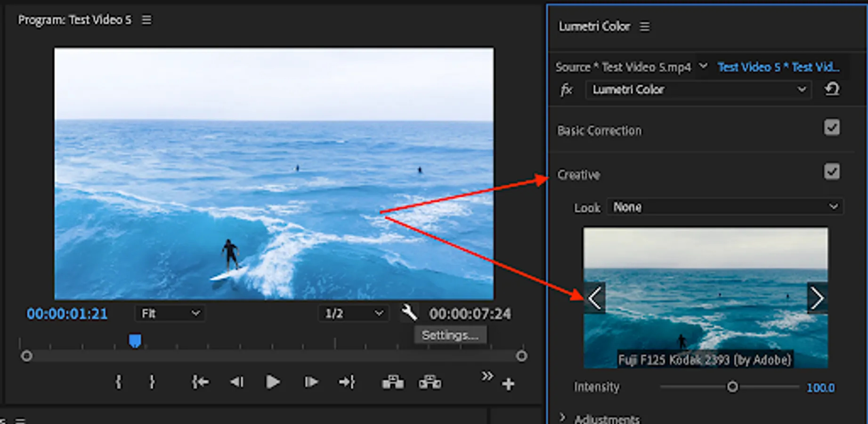Expand the Basic Correction section header
868x424 pixels.
pyautogui.click(x=599, y=130)
